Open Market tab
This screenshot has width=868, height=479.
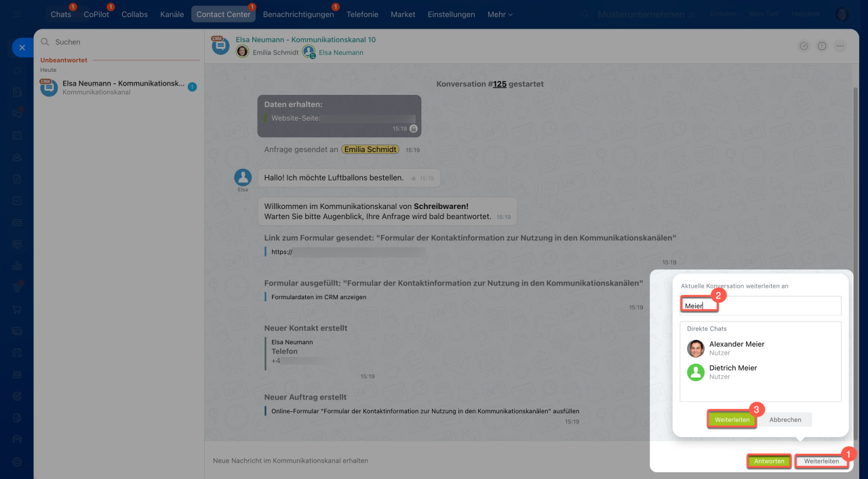[403, 14]
